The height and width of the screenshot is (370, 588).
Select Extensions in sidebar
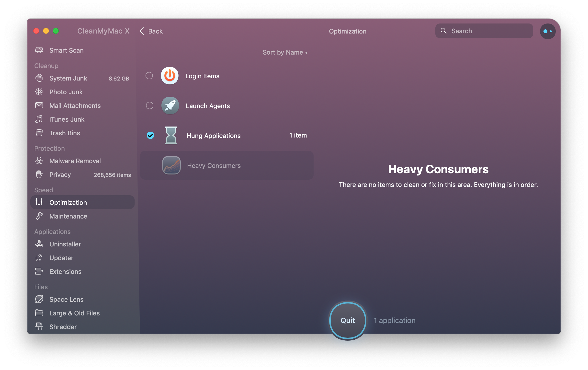(x=82, y=271)
